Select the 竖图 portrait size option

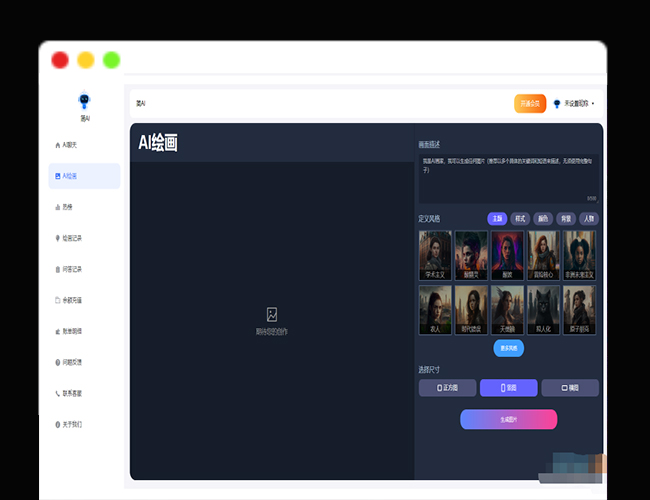pos(509,388)
